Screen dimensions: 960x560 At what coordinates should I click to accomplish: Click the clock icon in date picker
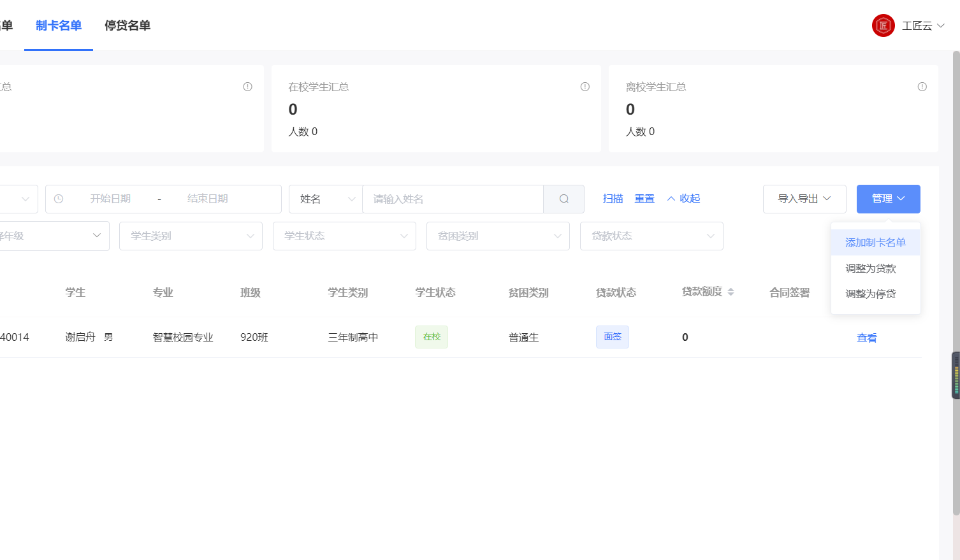(x=59, y=198)
